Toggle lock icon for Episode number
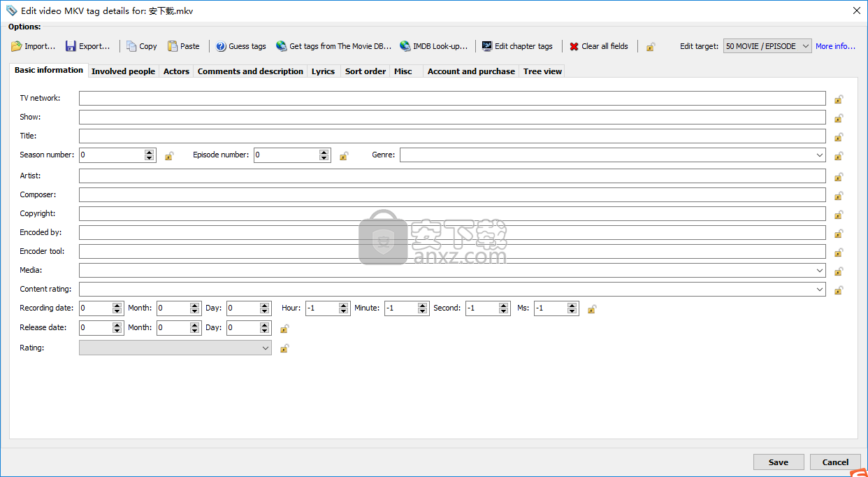868x477 pixels. coord(344,156)
